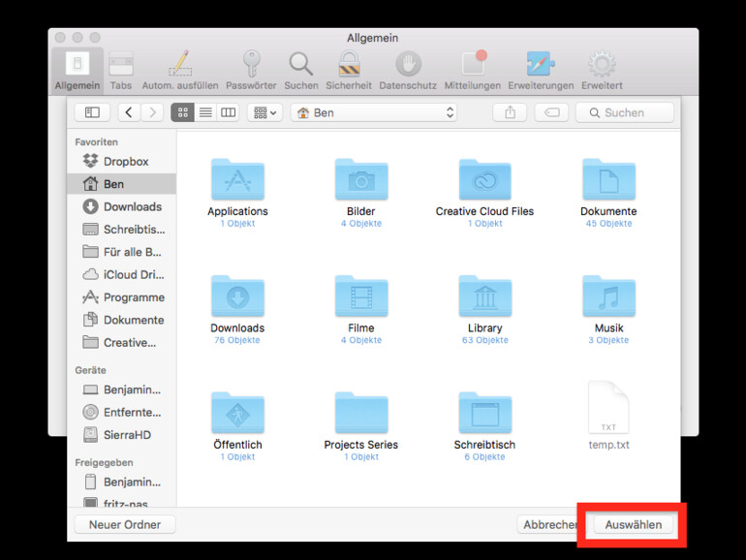Viewport: 746px width, 560px height.
Task: Open the Mitteilungen preferences pane
Action: 473,71
